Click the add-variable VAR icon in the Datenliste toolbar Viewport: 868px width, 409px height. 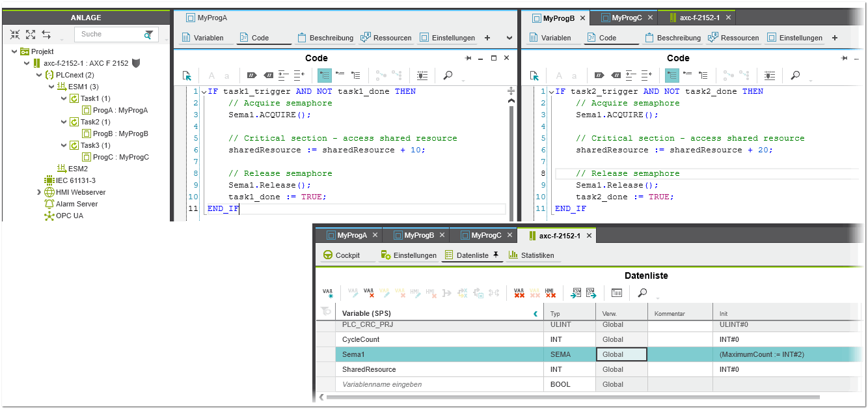pyautogui.click(x=328, y=293)
